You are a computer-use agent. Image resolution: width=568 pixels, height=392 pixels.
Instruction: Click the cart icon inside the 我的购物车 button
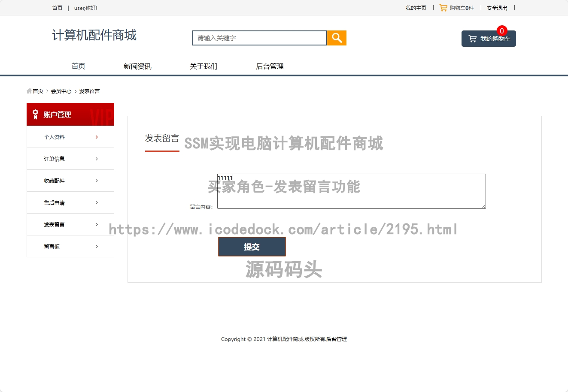tap(472, 39)
